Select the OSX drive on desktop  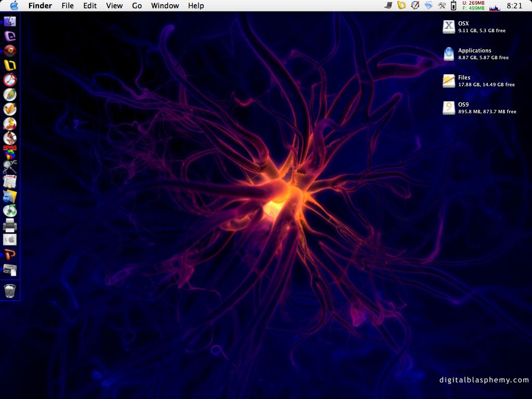pos(448,26)
